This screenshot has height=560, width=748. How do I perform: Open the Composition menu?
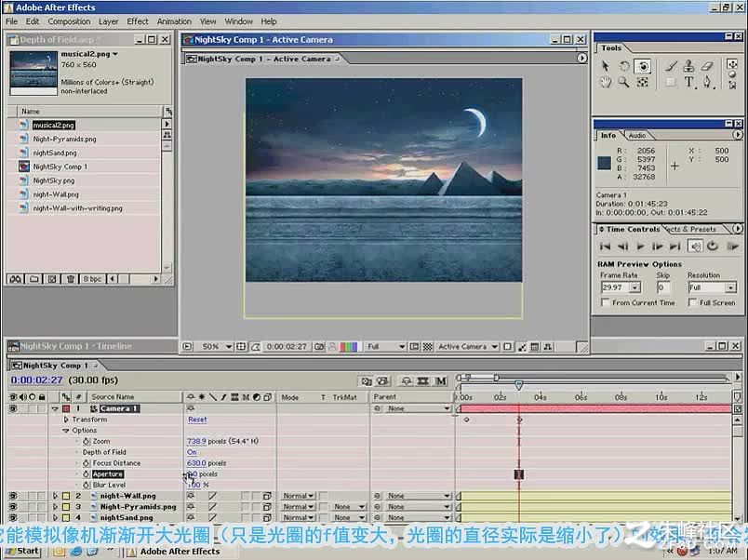pyautogui.click(x=69, y=21)
